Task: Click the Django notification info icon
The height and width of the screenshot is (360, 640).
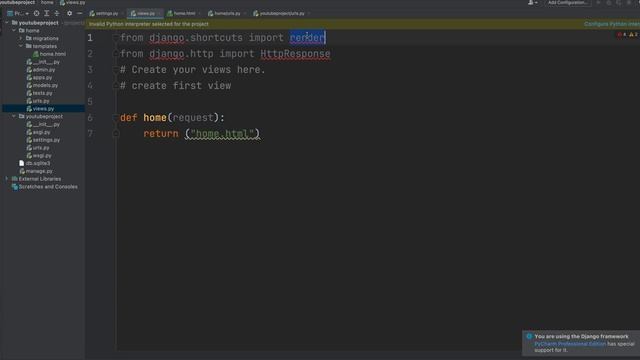Action: pos(529,336)
